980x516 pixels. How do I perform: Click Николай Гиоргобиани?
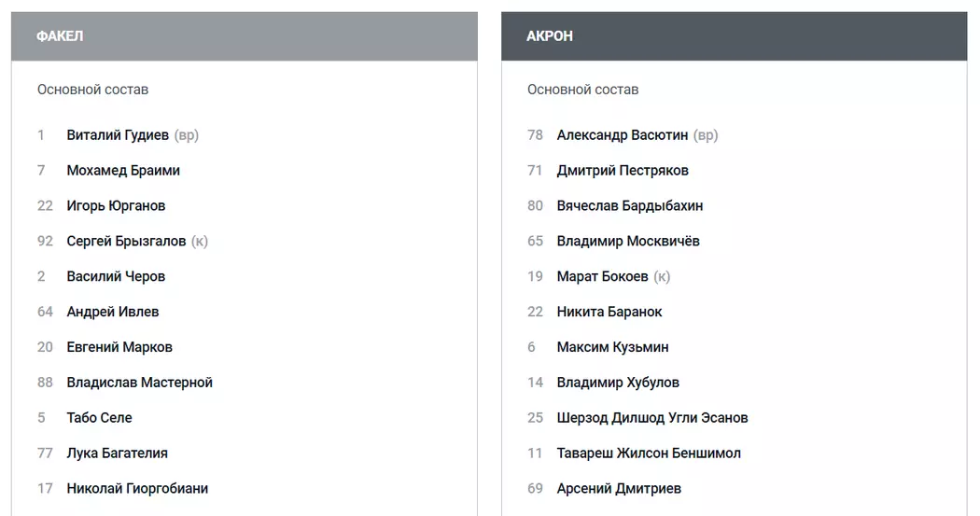click(137, 490)
